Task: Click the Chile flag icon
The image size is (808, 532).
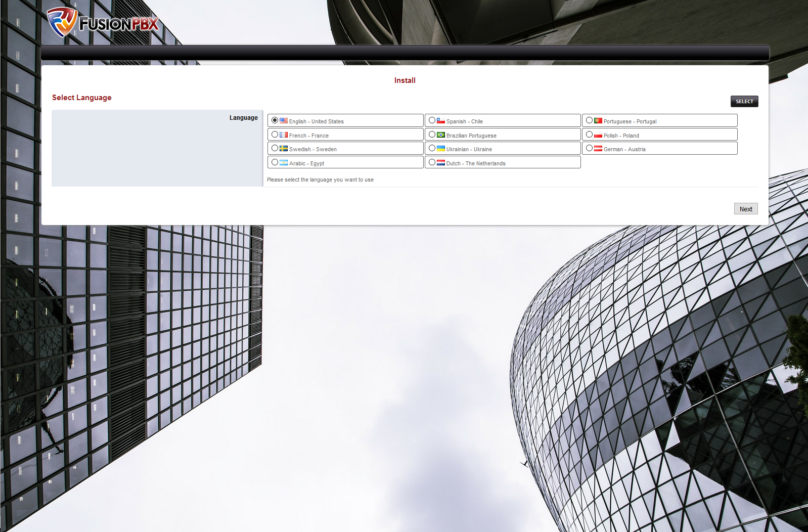Action: (x=441, y=121)
